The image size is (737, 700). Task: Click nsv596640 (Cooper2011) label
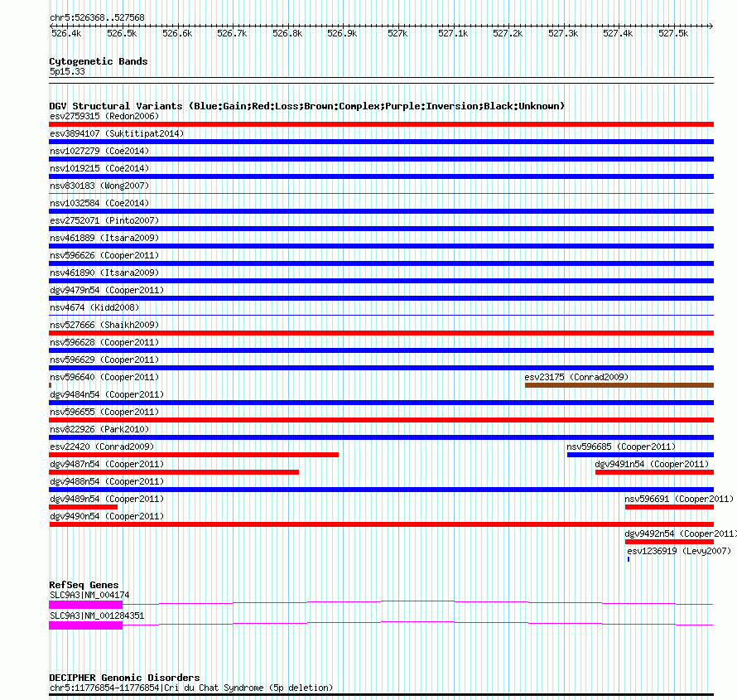coord(104,377)
